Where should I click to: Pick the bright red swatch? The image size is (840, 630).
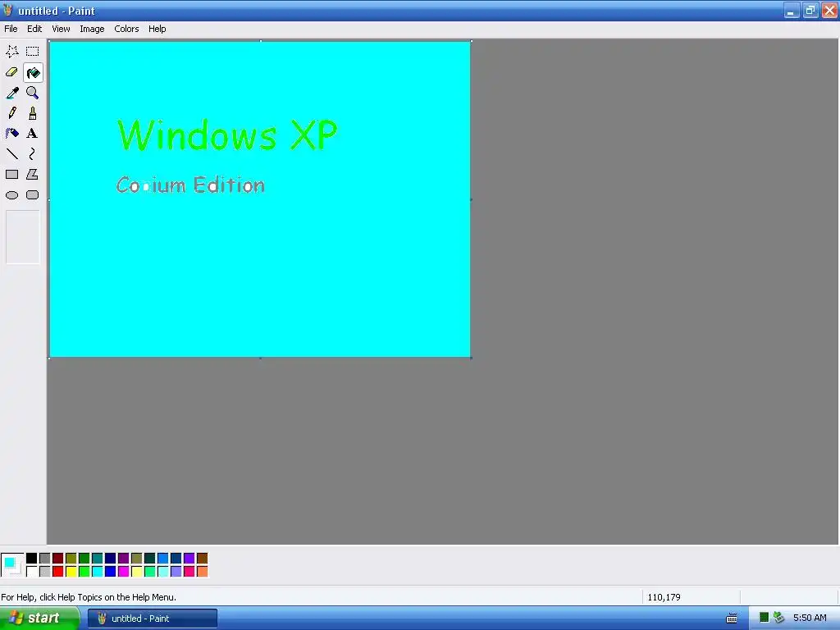pyautogui.click(x=58, y=572)
